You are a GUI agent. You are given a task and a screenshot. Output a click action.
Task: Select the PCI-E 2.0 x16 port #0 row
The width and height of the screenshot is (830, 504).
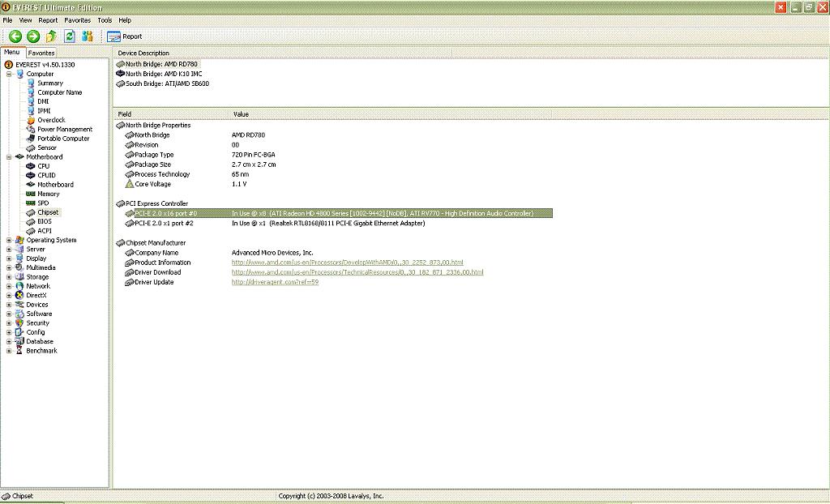pyautogui.click(x=339, y=213)
